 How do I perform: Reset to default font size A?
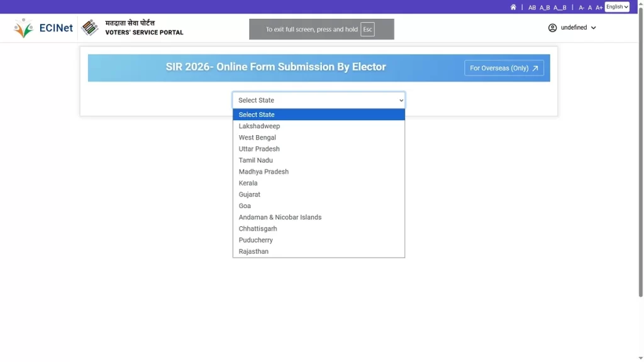[590, 8]
